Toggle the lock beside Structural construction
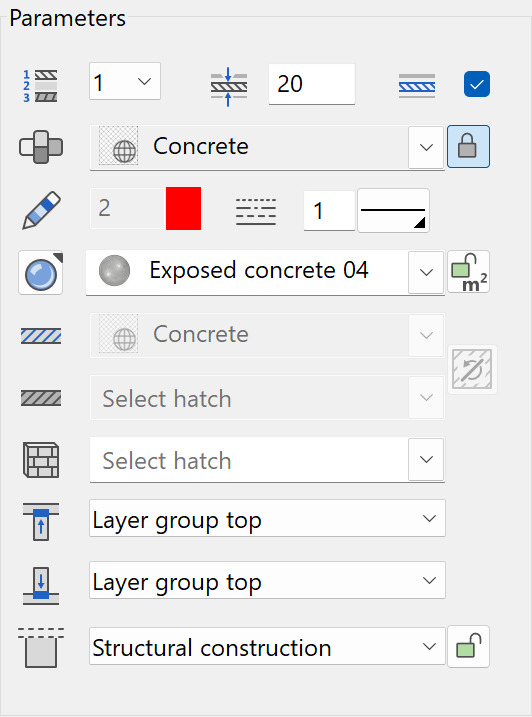Image resolution: width=532 pixels, height=717 pixels. [468, 647]
